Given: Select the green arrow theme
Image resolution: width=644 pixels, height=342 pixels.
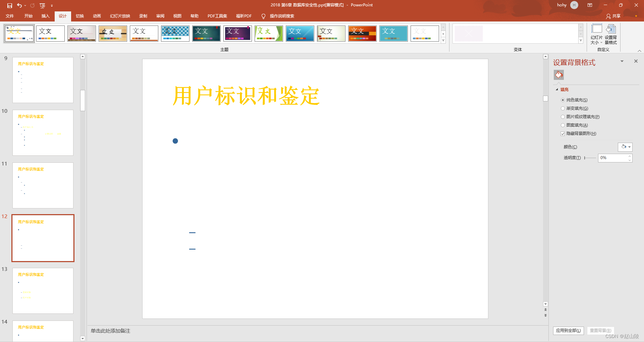Looking at the screenshot, I should [269, 34].
